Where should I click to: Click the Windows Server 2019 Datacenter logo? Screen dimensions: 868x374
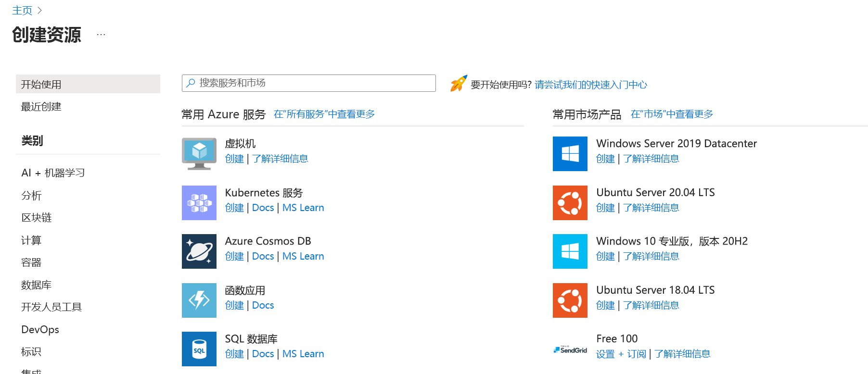[570, 154]
